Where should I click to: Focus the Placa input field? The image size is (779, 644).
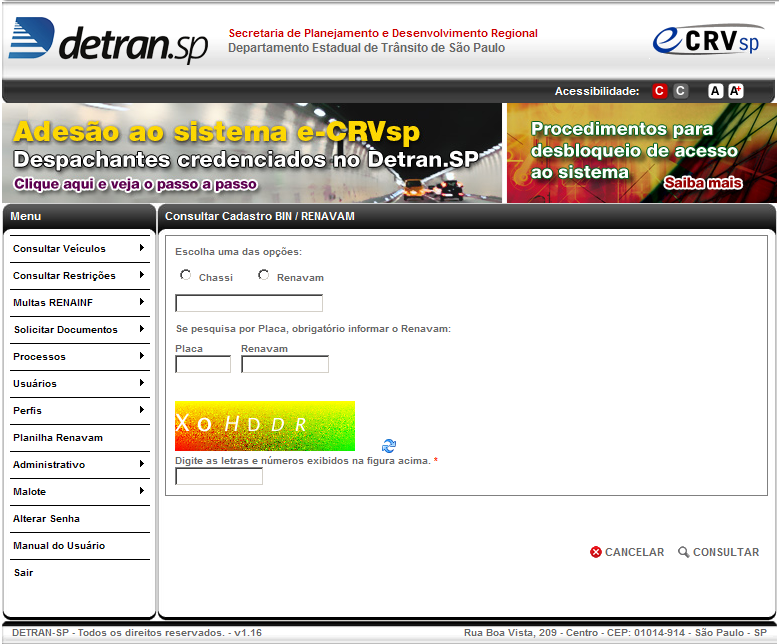coord(203,364)
